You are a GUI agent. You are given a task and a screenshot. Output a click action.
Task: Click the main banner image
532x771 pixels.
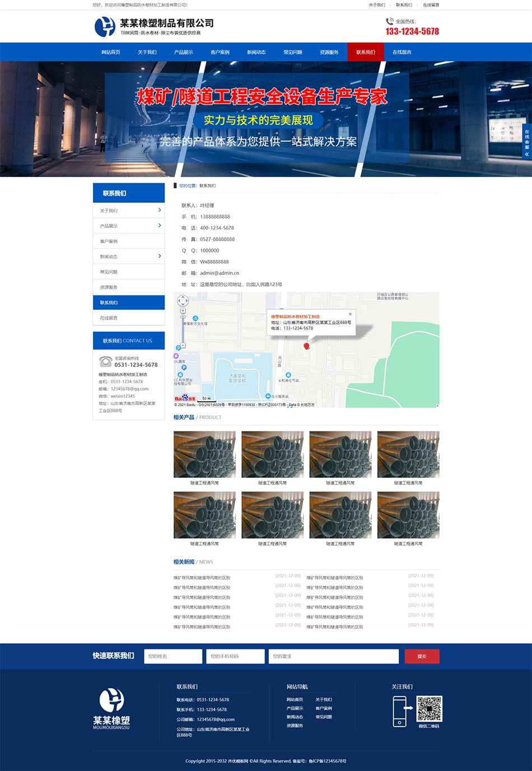coord(266,119)
